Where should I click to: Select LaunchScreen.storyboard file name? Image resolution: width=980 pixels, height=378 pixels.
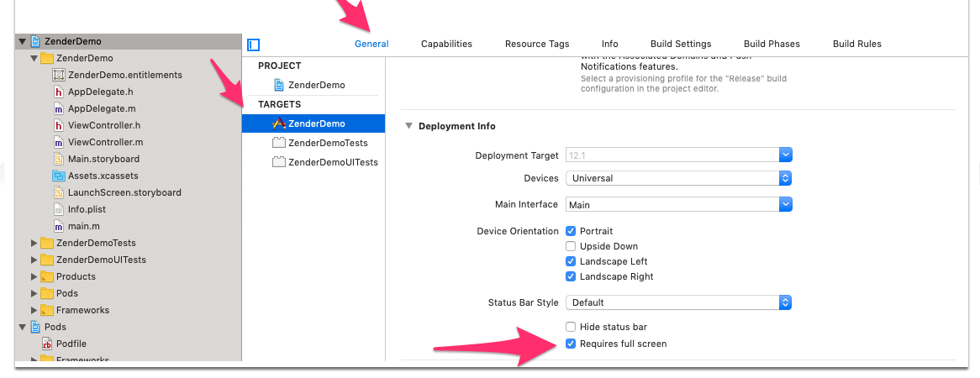124,192
